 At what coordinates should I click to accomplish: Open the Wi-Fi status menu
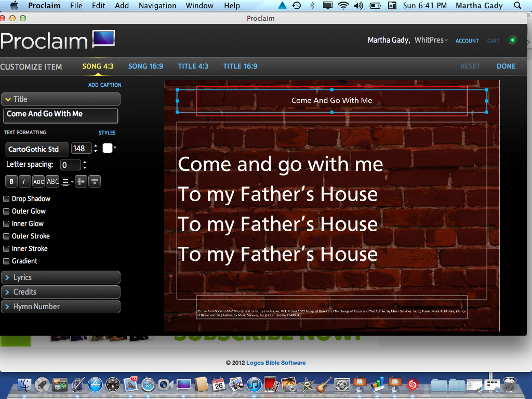pos(343,5)
